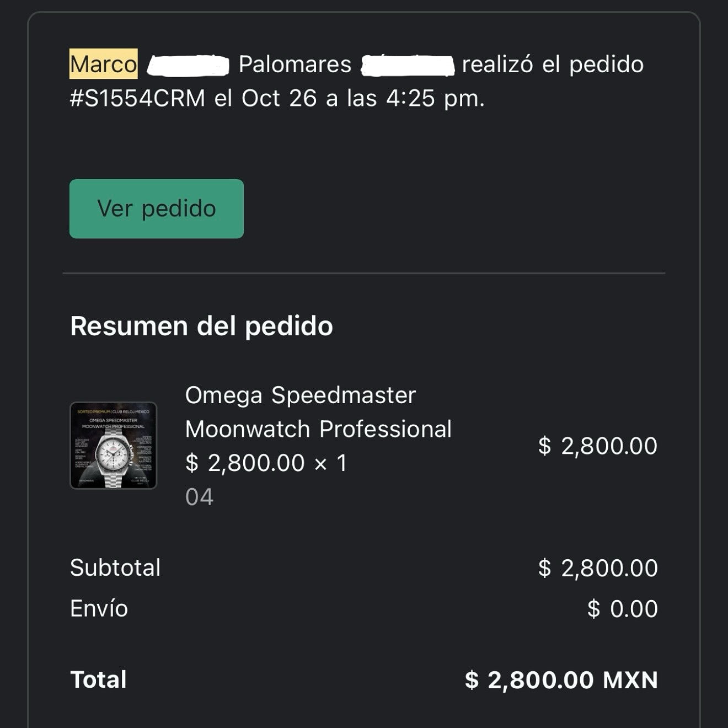Click the product line price on the right
This screenshot has width=728, height=728.
(598, 446)
